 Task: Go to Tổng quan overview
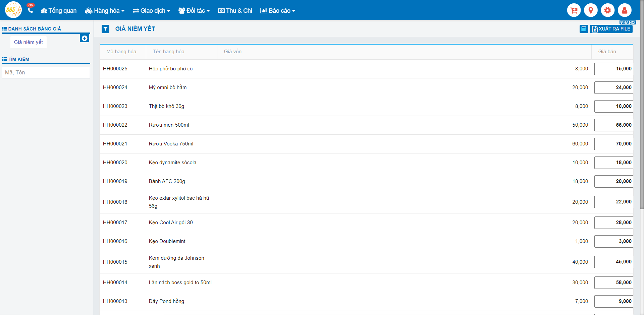[59, 11]
